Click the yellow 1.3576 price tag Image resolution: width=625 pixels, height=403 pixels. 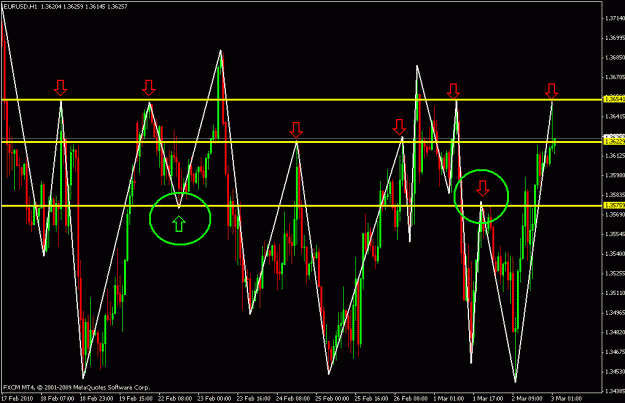[x=614, y=206]
